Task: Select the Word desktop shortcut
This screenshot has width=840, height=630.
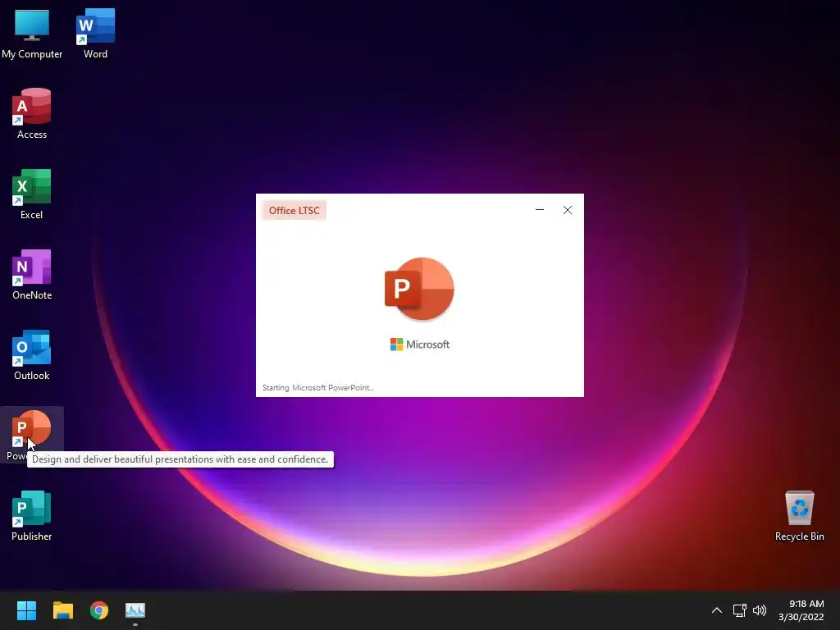Action: [x=95, y=33]
